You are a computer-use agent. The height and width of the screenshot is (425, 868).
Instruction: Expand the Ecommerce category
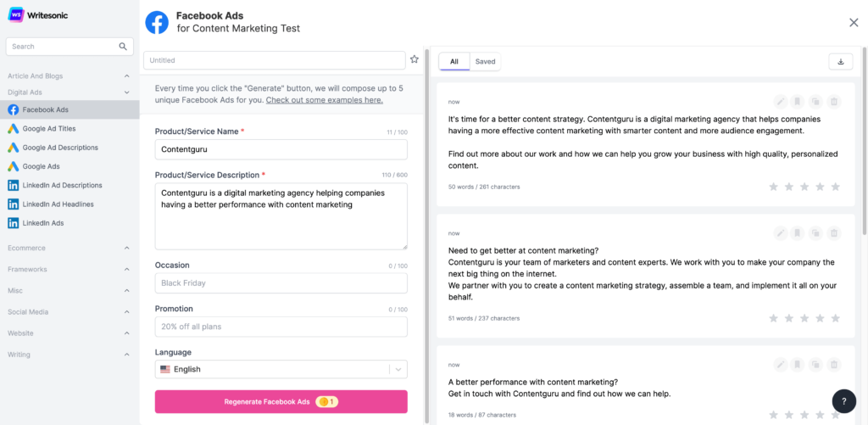[127, 249]
